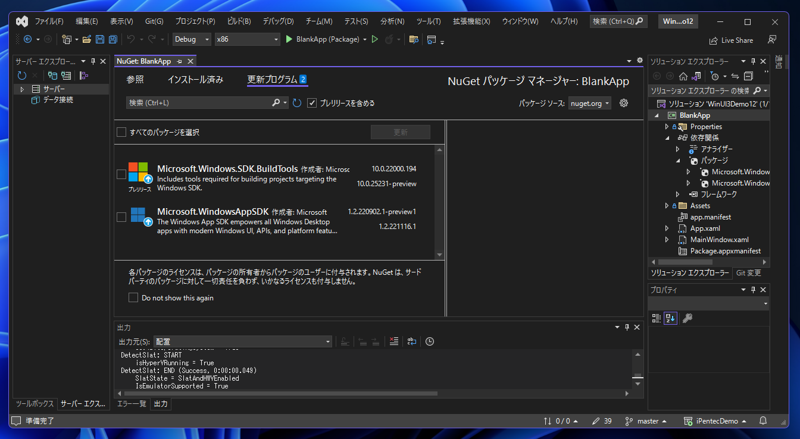Click the Save icon in toolbar
The height and width of the screenshot is (439, 800).
100,39
